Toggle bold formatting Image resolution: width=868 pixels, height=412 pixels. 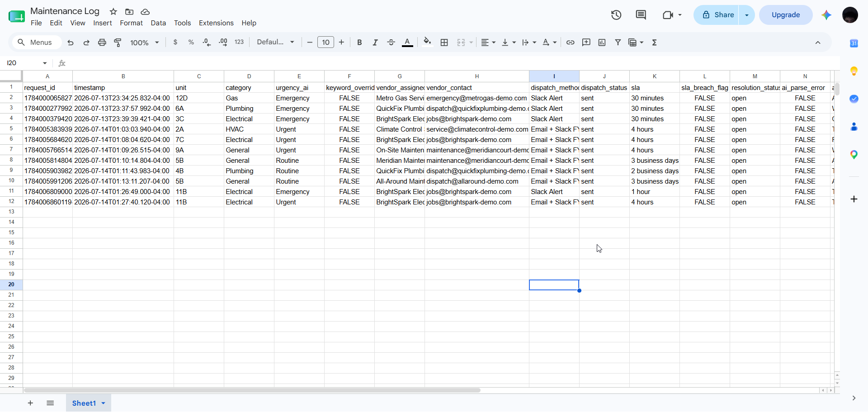pyautogui.click(x=359, y=43)
